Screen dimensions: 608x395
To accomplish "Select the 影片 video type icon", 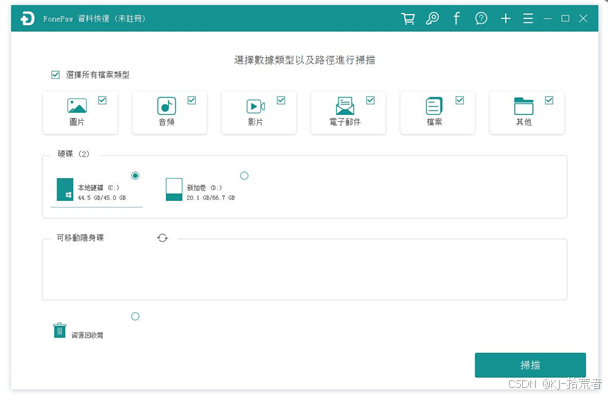I will point(256,106).
